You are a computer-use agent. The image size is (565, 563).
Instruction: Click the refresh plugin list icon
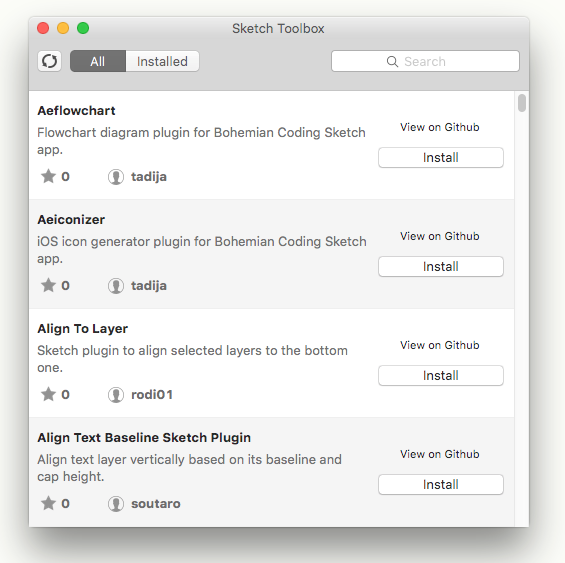click(x=49, y=61)
